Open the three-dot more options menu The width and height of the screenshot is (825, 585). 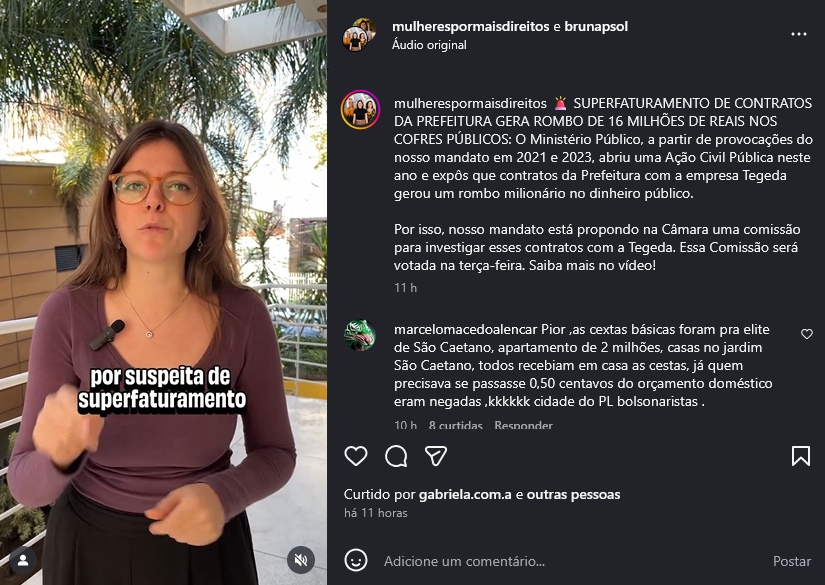point(799,34)
